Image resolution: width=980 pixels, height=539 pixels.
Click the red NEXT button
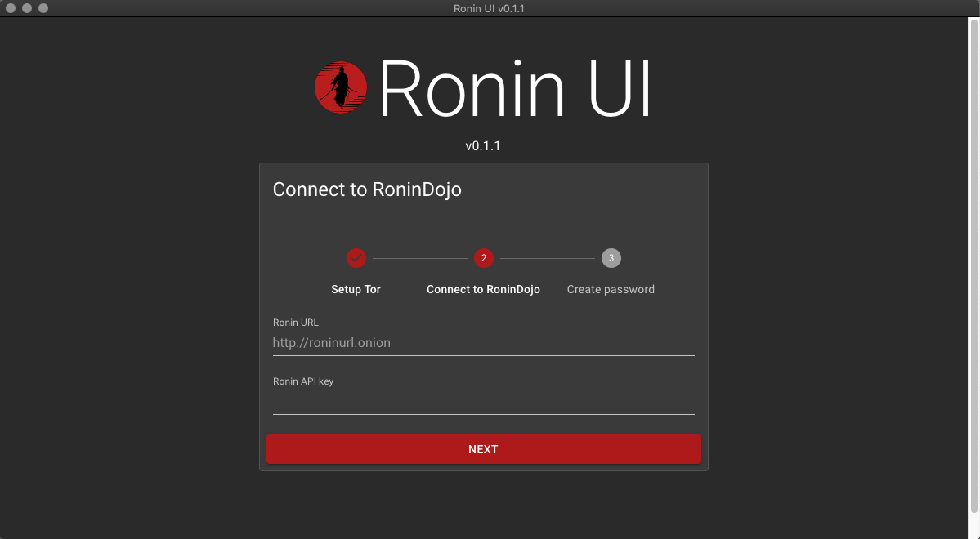click(484, 449)
